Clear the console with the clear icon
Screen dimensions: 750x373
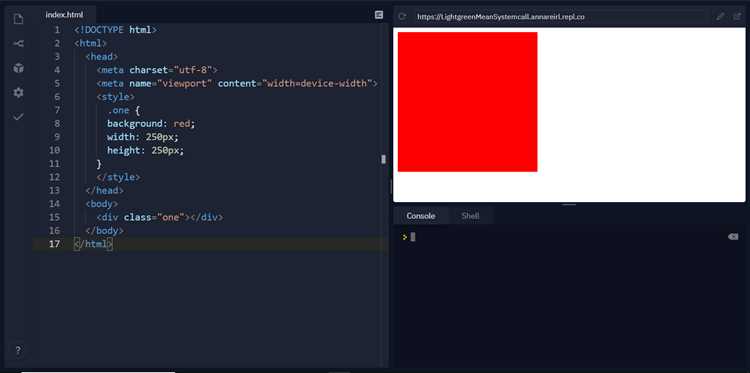pos(733,237)
